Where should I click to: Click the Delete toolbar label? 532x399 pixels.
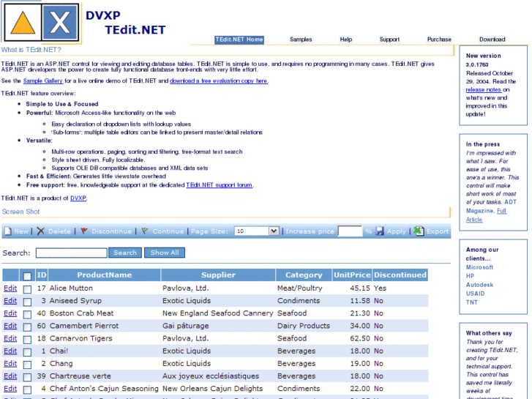coord(59,231)
